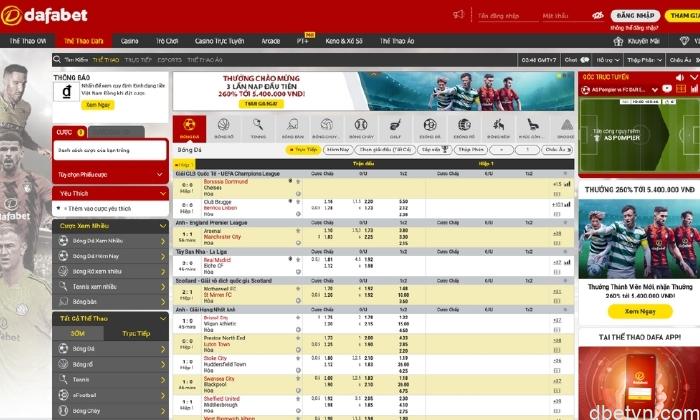Click Tham Gia Ngay on welcome banner

click(x=261, y=104)
